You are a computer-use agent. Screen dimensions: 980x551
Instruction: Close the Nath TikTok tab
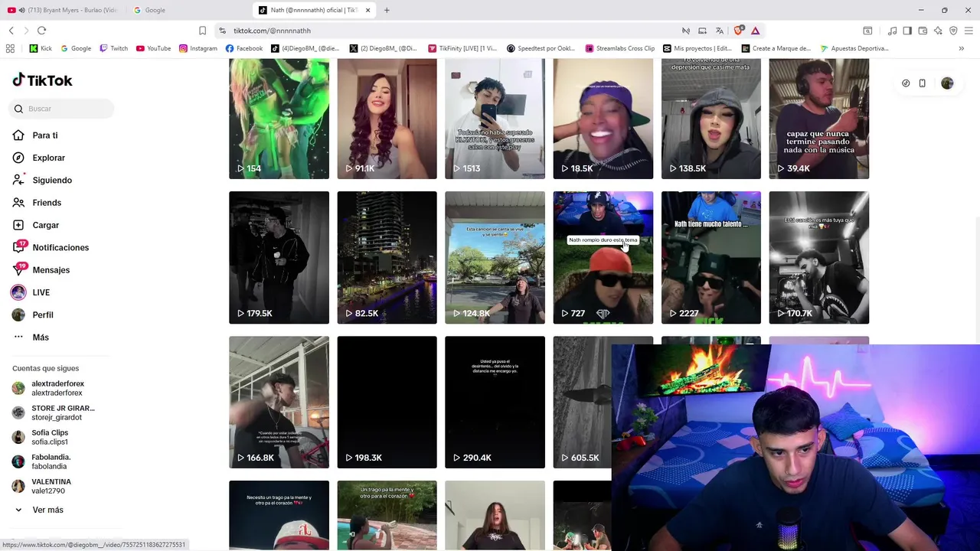point(368,10)
